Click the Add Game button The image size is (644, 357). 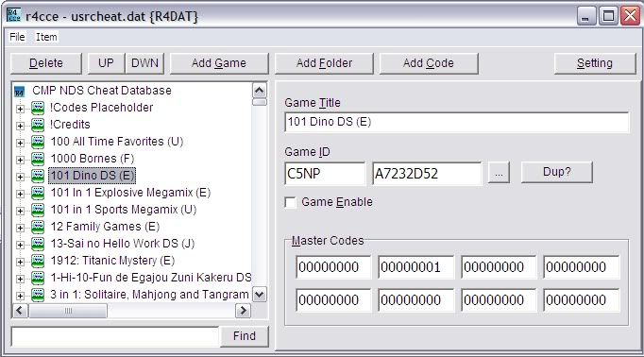(219, 63)
